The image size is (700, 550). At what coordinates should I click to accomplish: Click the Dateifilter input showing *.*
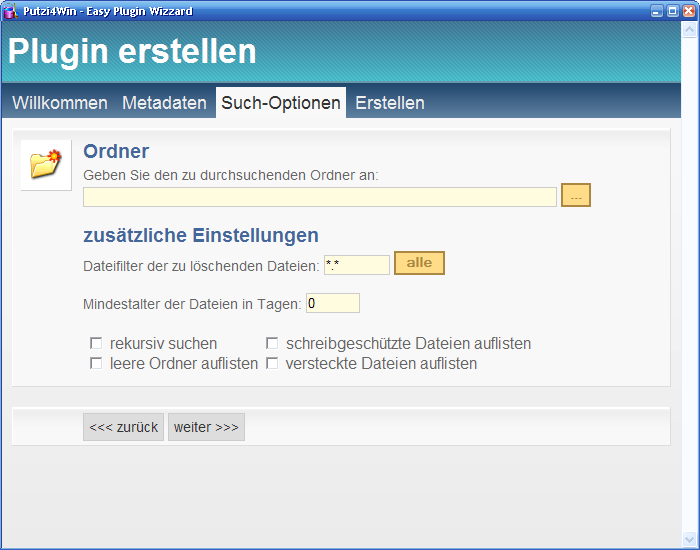pyautogui.click(x=357, y=265)
